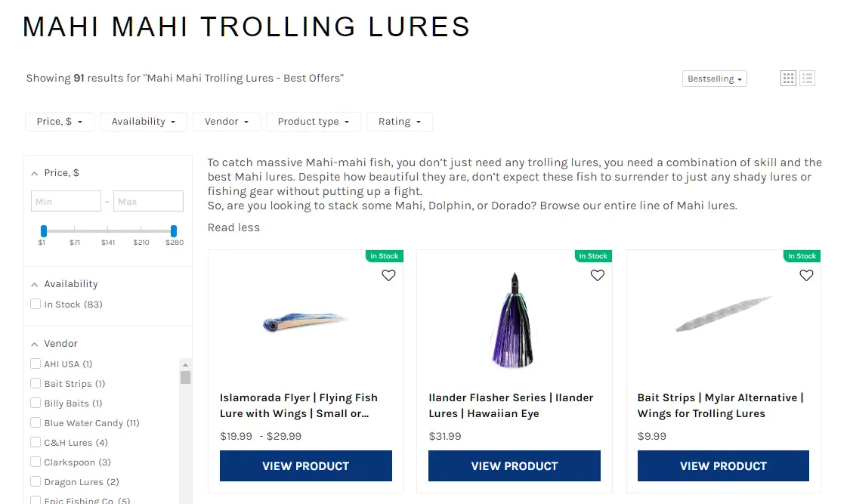Image resolution: width=850 pixels, height=504 pixels.
Task: Switch to grid view layout
Action: coord(788,78)
